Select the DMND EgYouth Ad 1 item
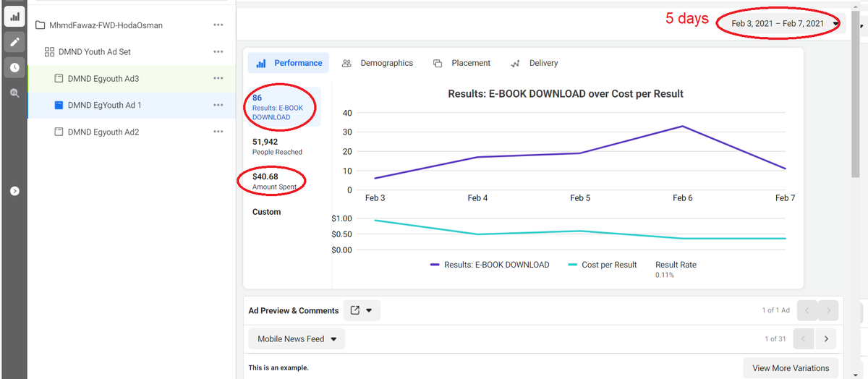This screenshot has height=379, width=868. pyautogui.click(x=104, y=106)
